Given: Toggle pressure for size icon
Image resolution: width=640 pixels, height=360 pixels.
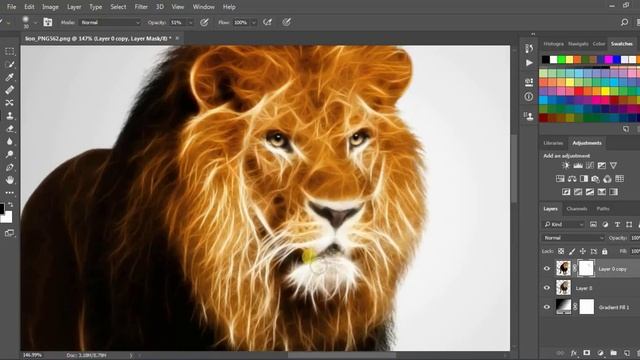Looking at the screenshot, I should point(287,22).
